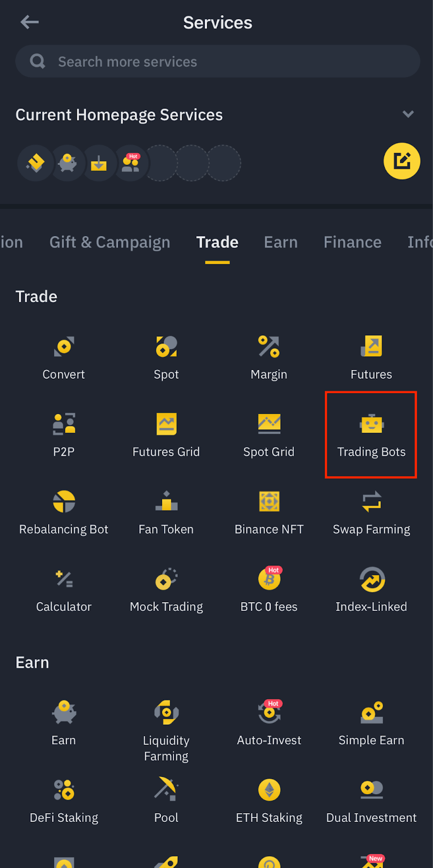Switch to Gift & Campaign section
The height and width of the screenshot is (868, 433).
point(110,242)
